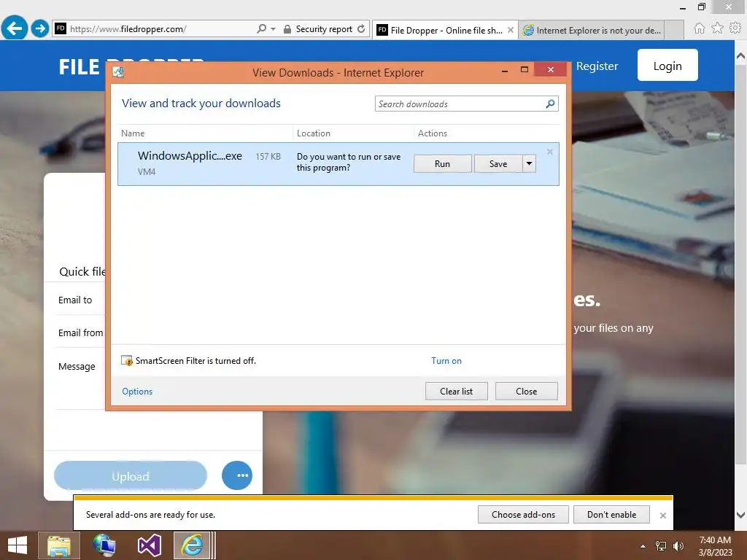Close the File Dropper tab

[510, 30]
